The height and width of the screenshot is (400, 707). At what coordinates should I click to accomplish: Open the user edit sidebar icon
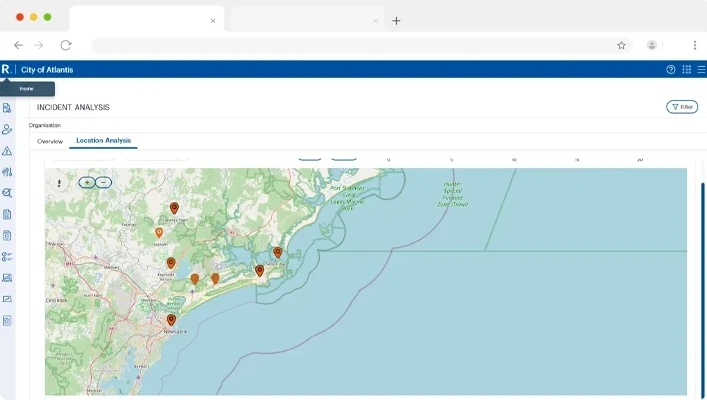(x=7, y=129)
